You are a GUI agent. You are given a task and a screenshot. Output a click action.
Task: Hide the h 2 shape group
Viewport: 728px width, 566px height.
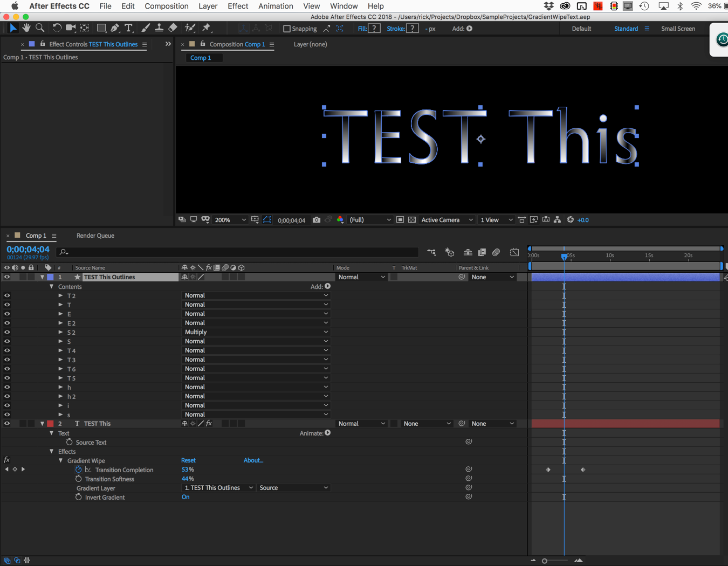tap(7, 396)
